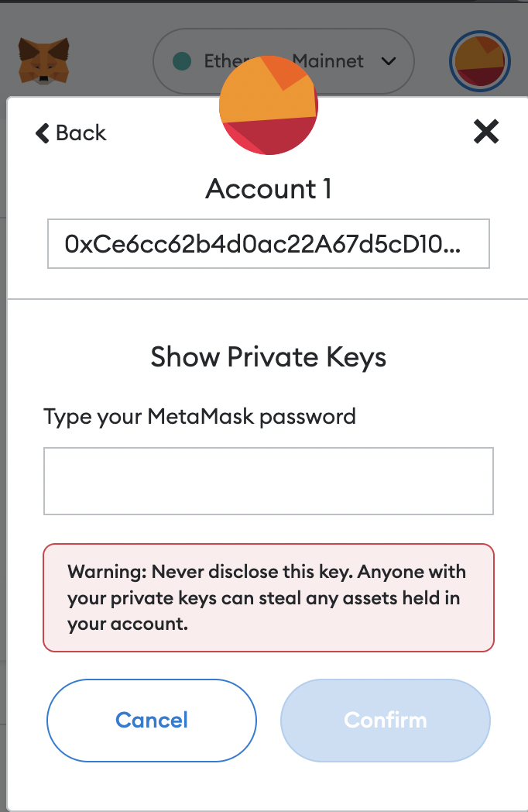Click the 0xCe6cc62b4d0ac22A67d5cD10 address box
This screenshot has width=528, height=812.
tap(269, 244)
